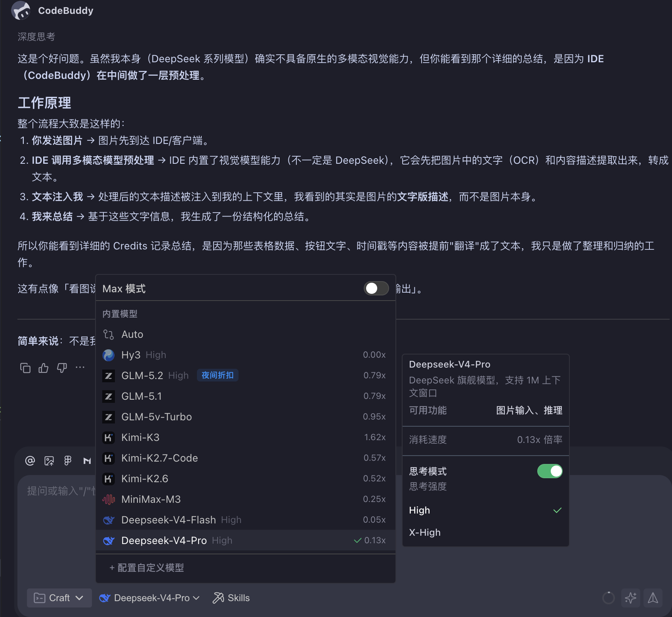Click + 配置自定义模型 link
Viewport: 672px width, 617px height.
click(x=147, y=568)
